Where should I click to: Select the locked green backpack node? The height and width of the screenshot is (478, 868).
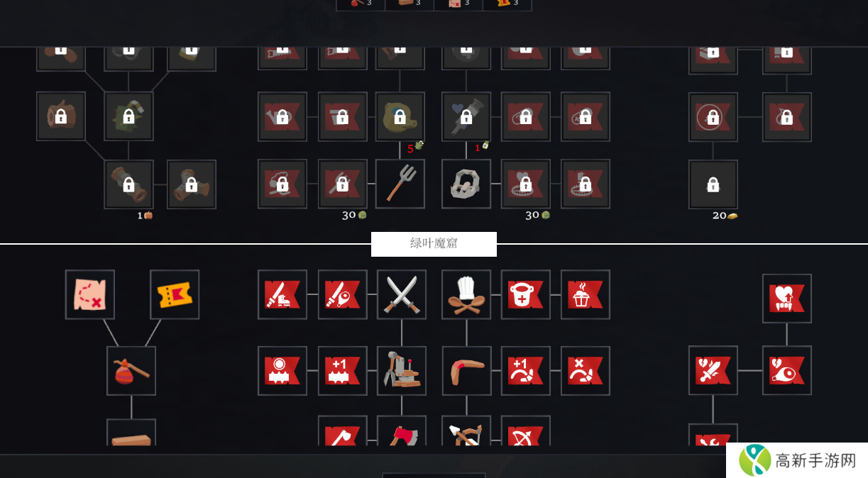click(x=128, y=116)
